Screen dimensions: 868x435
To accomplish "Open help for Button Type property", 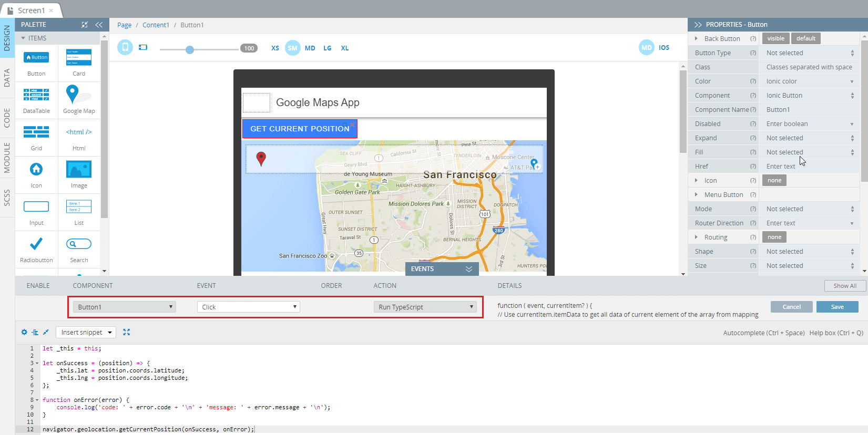I will [x=753, y=53].
